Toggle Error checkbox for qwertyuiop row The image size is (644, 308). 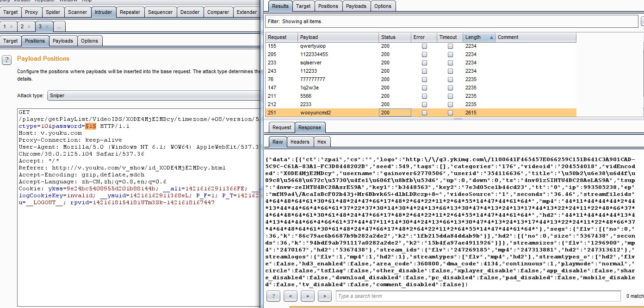point(424,46)
